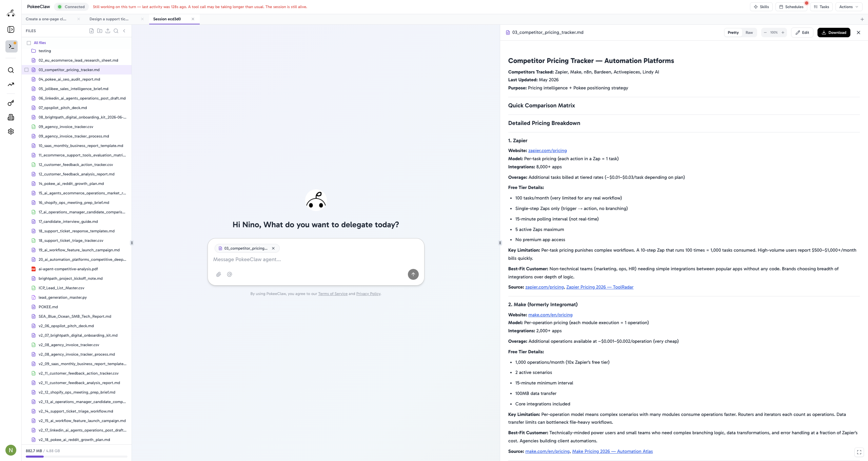Open the search icon in left sidebar
This screenshot has width=868, height=461.
pyautogui.click(x=11, y=70)
